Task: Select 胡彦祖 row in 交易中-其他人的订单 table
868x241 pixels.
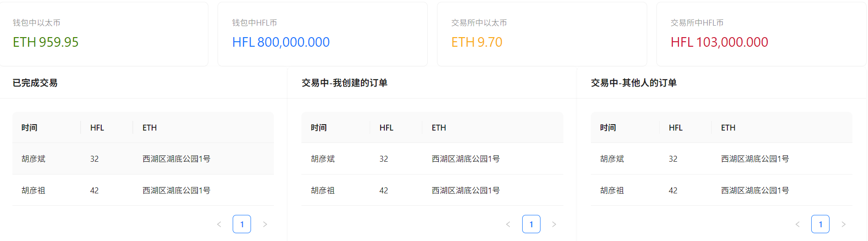Action: (721, 191)
